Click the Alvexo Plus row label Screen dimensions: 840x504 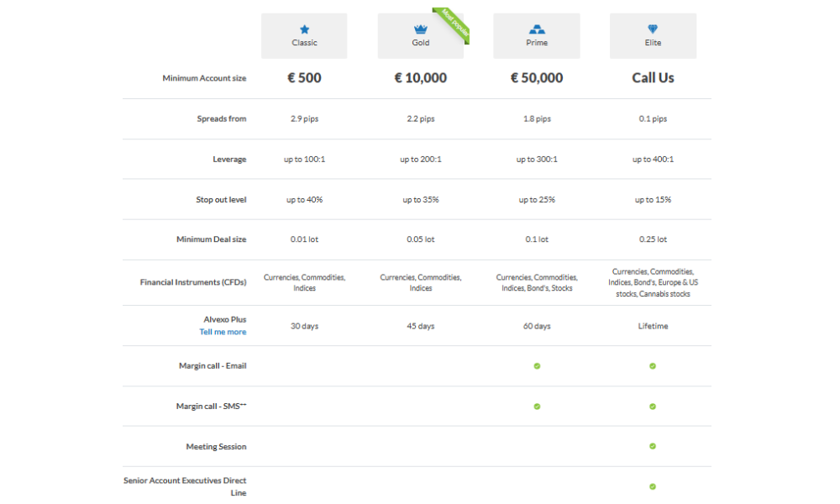point(224,319)
